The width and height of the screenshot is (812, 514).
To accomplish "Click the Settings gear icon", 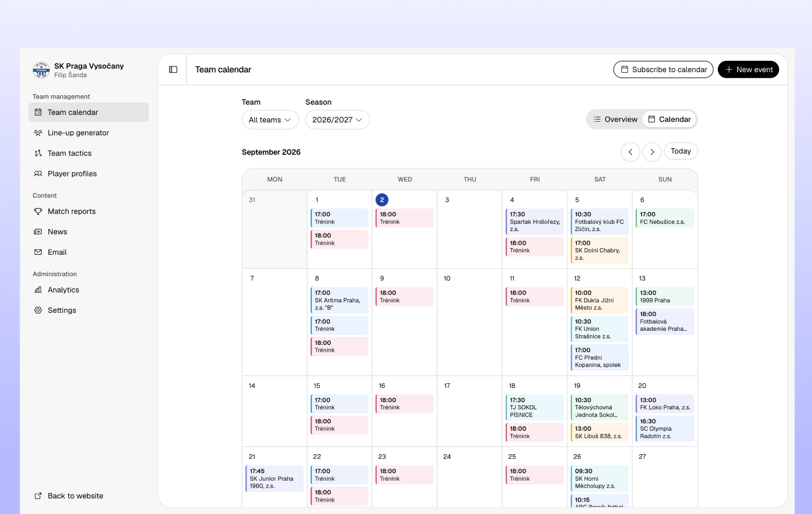I will 38,310.
